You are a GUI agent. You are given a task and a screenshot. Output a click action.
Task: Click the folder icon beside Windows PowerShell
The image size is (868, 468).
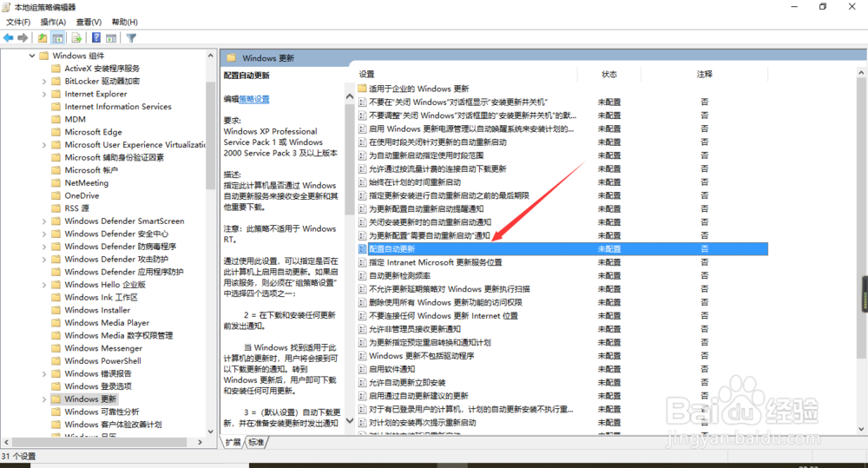56,361
